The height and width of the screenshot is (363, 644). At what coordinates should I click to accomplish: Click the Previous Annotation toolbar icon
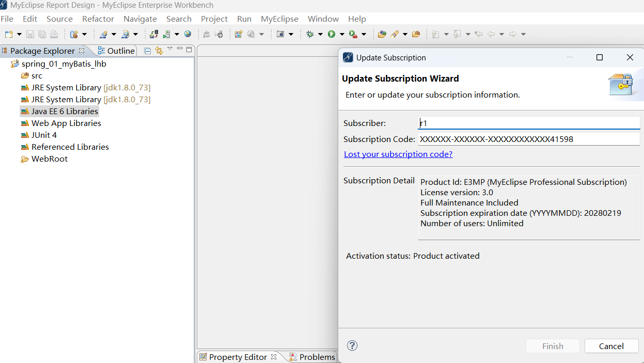point(457,34)
